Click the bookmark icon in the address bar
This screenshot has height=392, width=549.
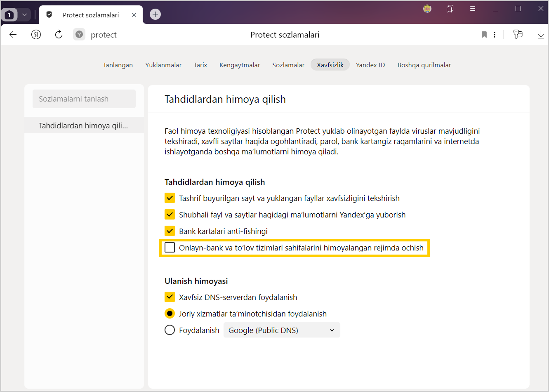click(x=484, y=35)
